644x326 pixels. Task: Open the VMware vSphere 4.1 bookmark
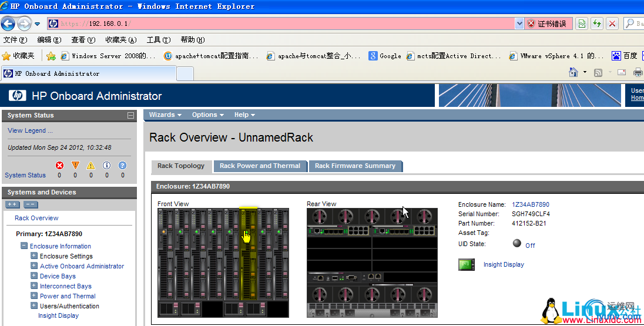point(556,56)
